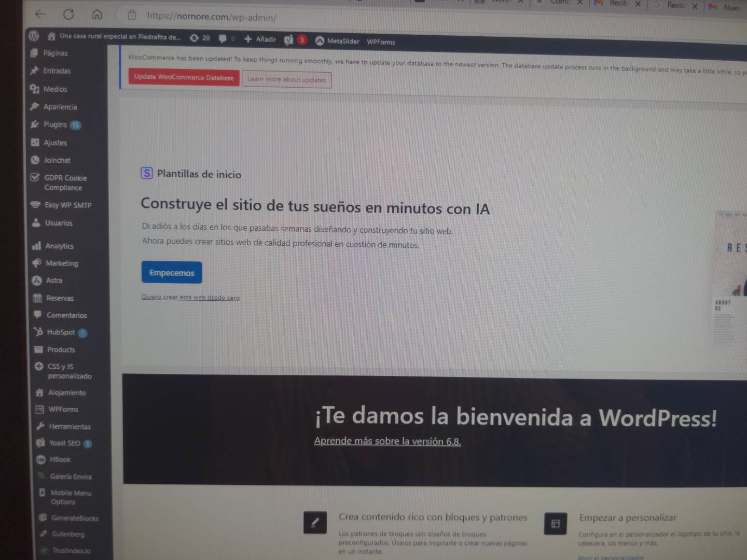Open Aprende más sobre la versión 6.8
Viewport: 747px width, 560px height.
(387, 441)
